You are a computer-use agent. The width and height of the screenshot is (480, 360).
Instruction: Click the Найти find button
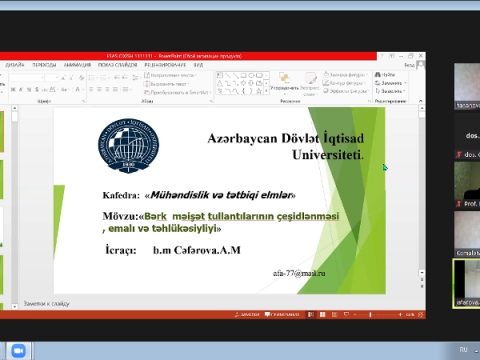tap(385, 75)
